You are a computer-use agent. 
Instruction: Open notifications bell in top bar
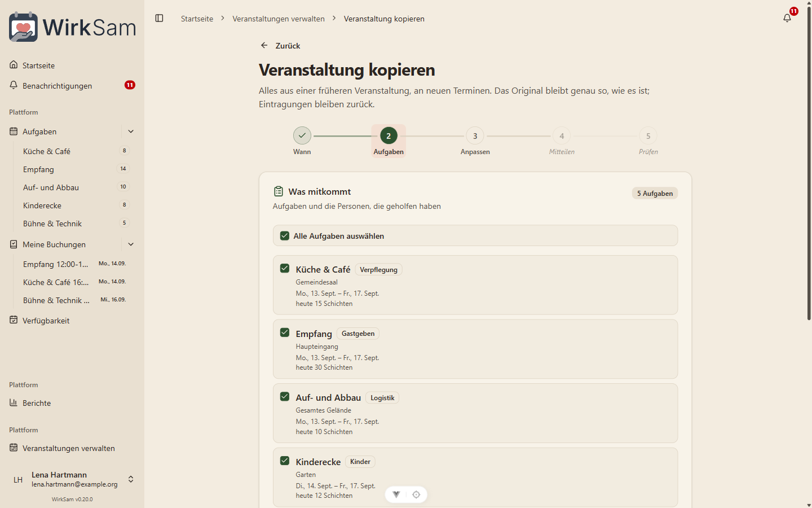[787, 18]
